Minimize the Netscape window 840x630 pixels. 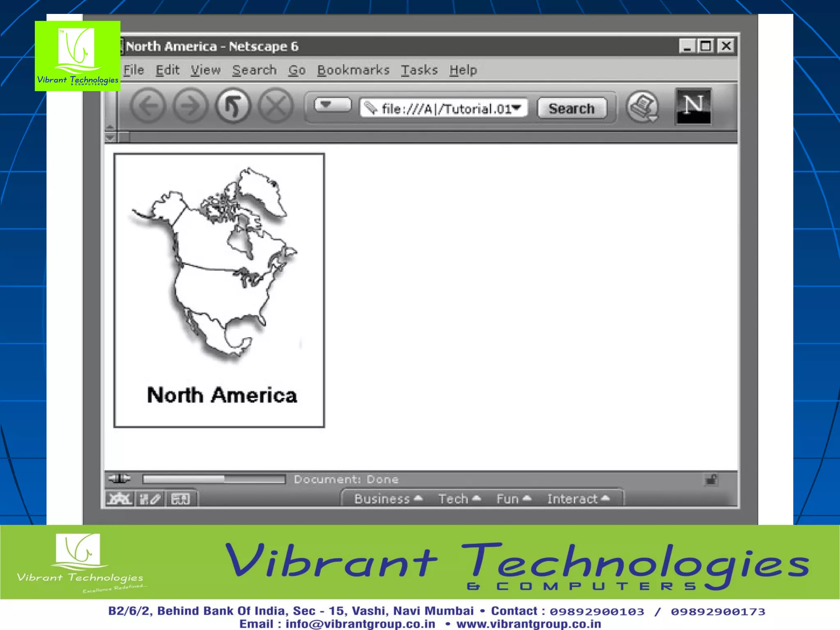coord(687,46)
